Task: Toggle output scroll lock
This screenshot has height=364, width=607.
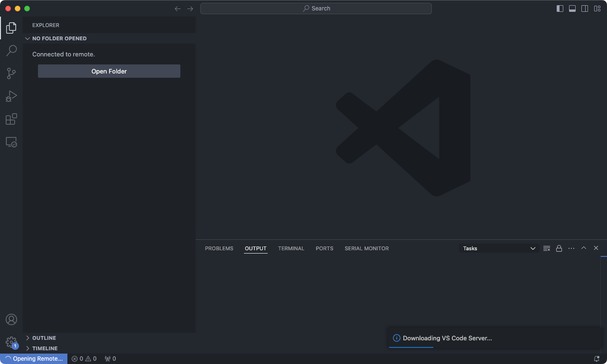Action: click(x=559, y=248)
